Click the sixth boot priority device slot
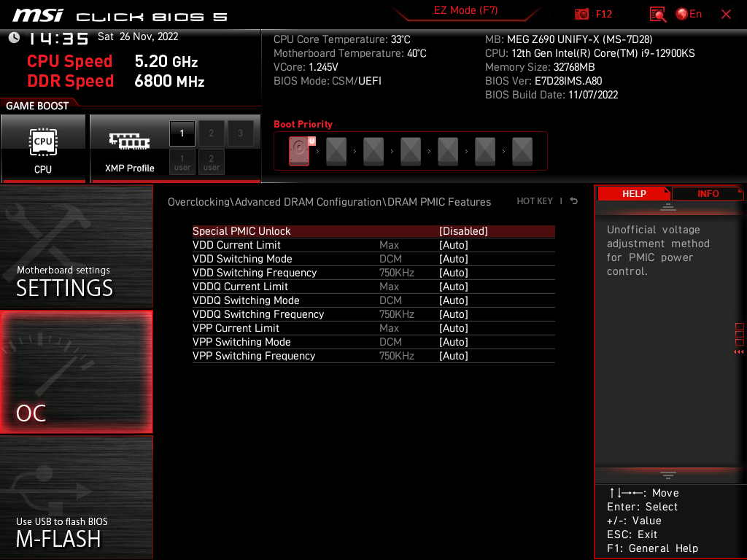Screen dimensions: 747x560 (x=485, y=151)
